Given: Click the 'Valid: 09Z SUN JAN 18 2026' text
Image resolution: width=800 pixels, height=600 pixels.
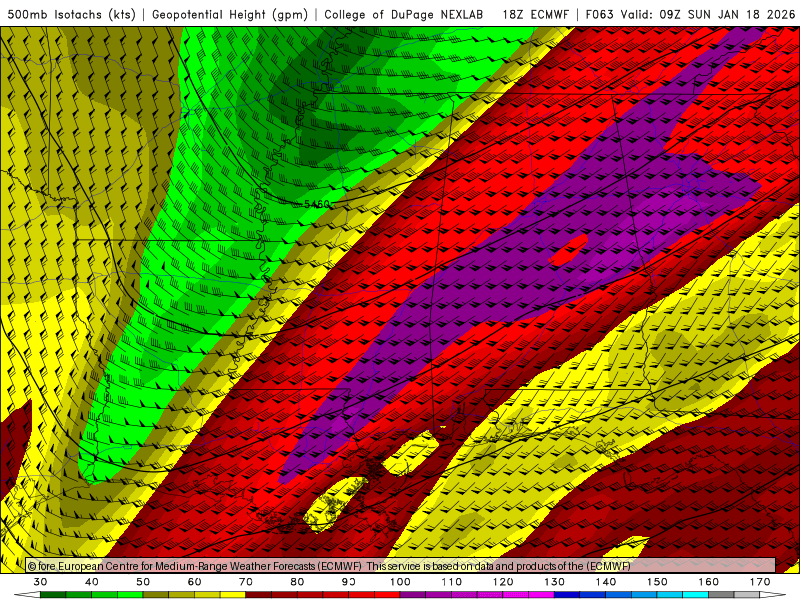Looking at the screenshot, I should pyautogui.click(x=708, y=14).
